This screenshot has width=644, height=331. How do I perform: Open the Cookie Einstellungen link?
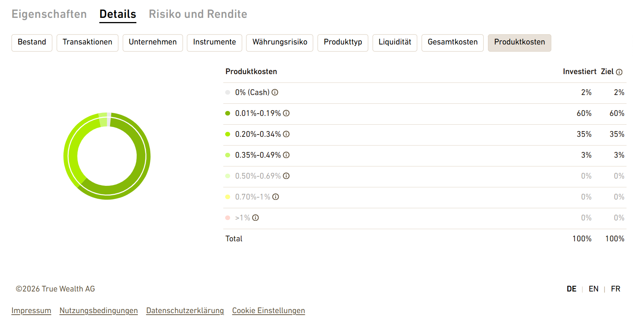click(x=268, y=310)
